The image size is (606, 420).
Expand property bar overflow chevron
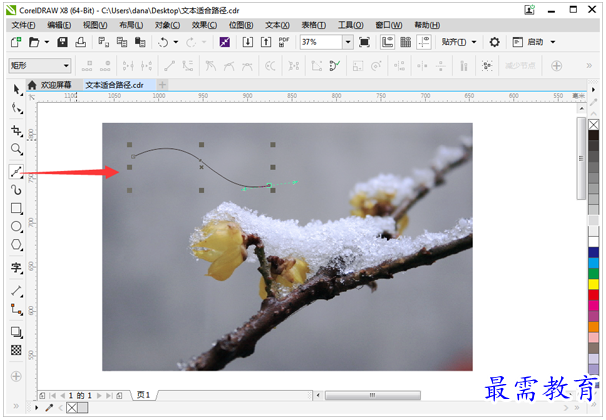pos(589,66)
